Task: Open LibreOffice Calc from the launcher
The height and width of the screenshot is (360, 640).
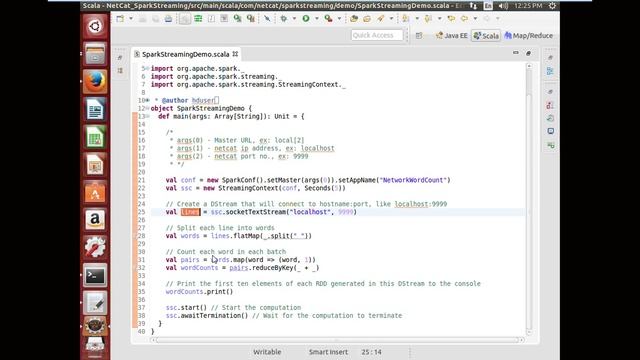Action: 95,137
